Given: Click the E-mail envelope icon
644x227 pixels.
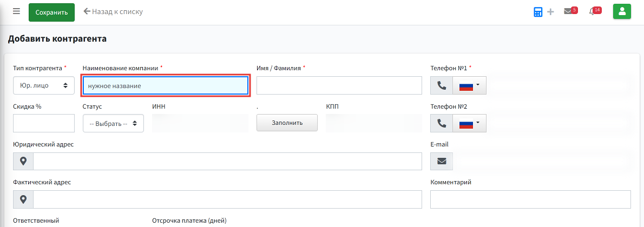Looking at the screenshot, I should pyautogui.click(x=442, y=161).
